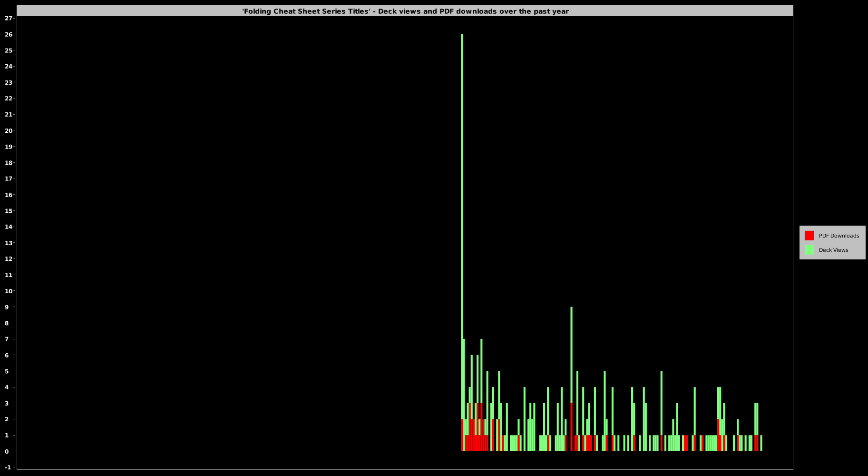Select the 'Deck Views' legend label
This screenshot has height=476, width=868.
click(x=833, y=250)
